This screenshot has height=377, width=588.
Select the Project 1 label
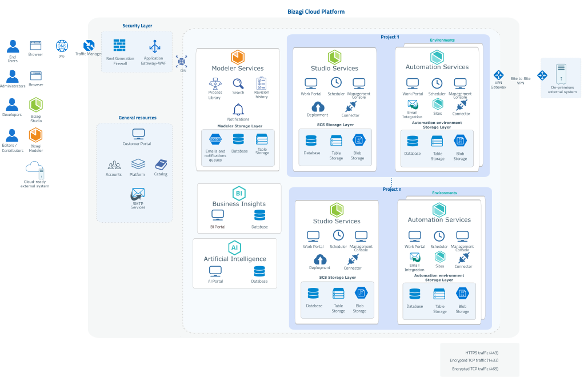point(390,37)
